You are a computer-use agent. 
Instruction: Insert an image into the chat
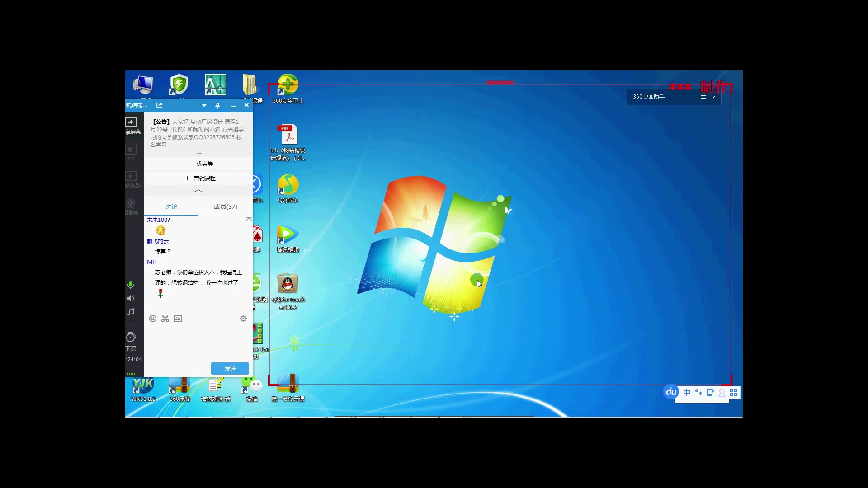tap(178, 319)
